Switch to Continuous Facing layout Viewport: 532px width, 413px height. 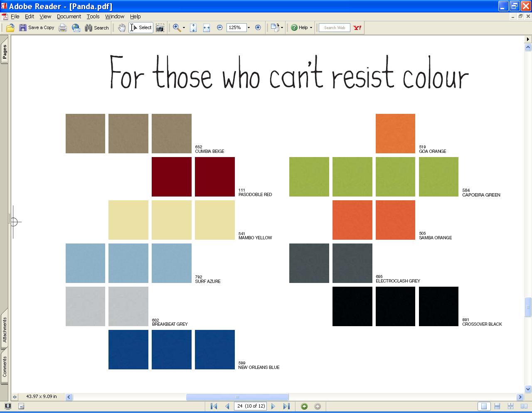pos(511,406)
